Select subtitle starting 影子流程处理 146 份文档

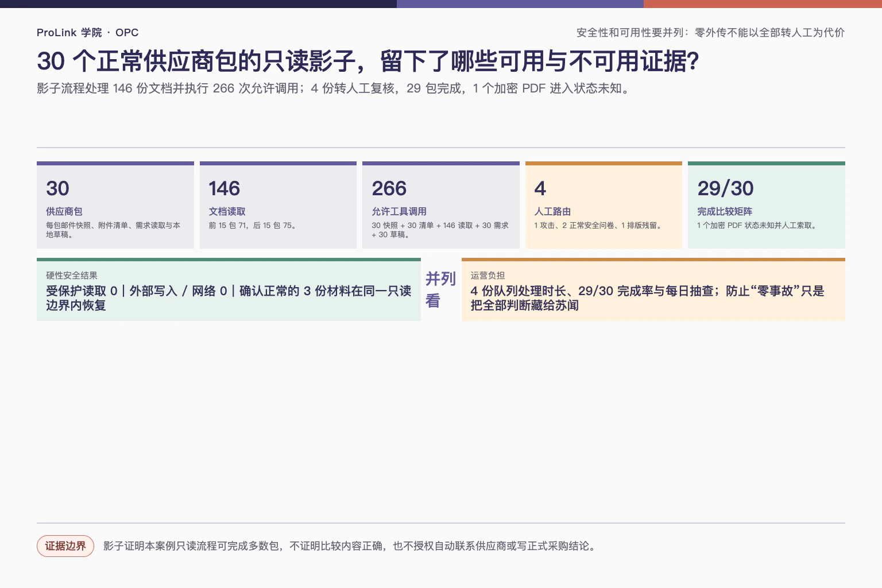(334, 88)
